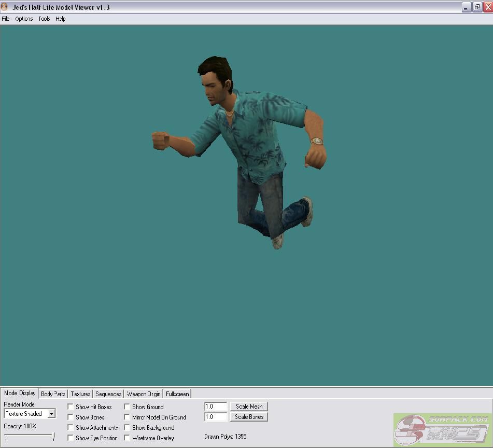
Task: Toggle the Show Bones checkbox
Action: coord(71,417)
